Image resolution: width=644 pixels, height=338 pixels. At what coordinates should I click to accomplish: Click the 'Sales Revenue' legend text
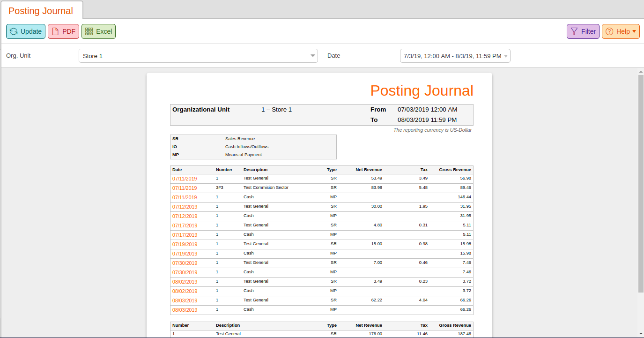(240, 139)
